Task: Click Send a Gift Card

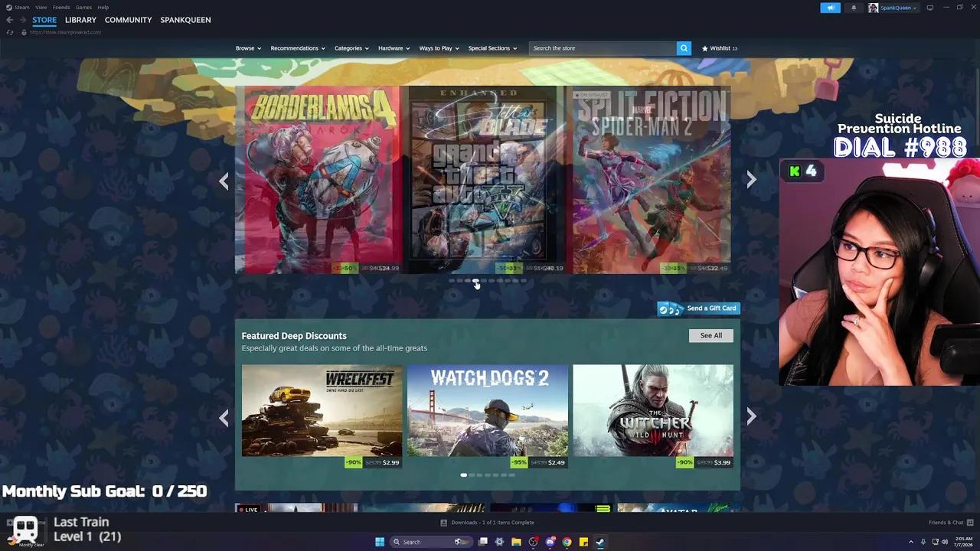Action: [x=699, y=308]
